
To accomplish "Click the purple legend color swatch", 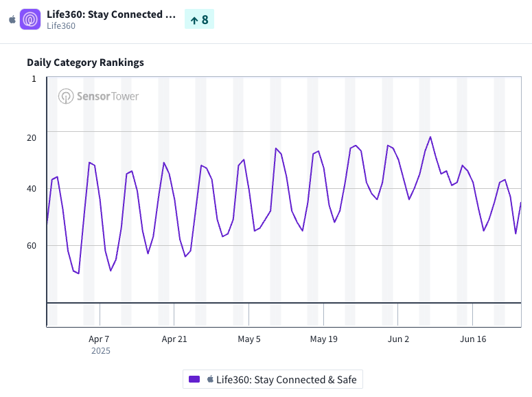I will point(194,379).
